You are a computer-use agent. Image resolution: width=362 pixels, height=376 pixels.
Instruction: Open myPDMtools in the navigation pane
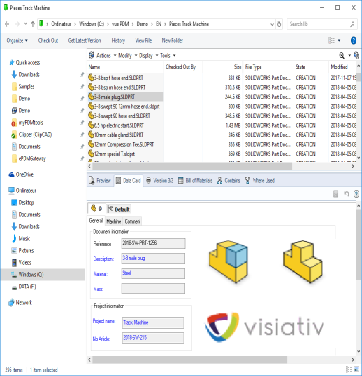coord(28,123)
